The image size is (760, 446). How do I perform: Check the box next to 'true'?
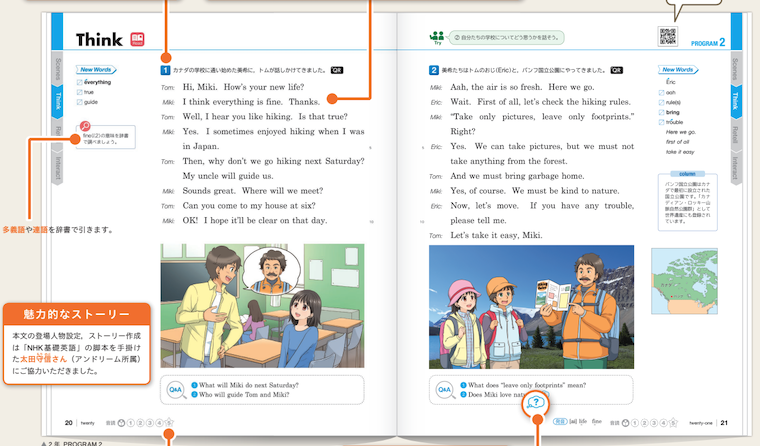point(79,93)
